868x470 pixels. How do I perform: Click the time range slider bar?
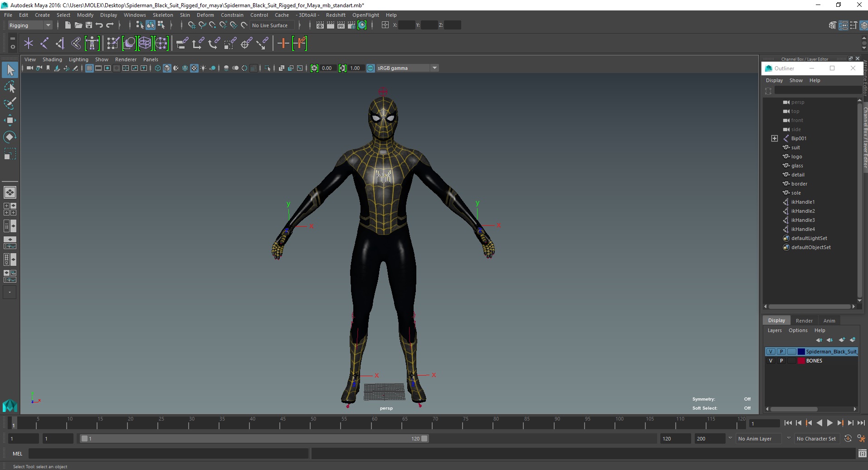254,439
